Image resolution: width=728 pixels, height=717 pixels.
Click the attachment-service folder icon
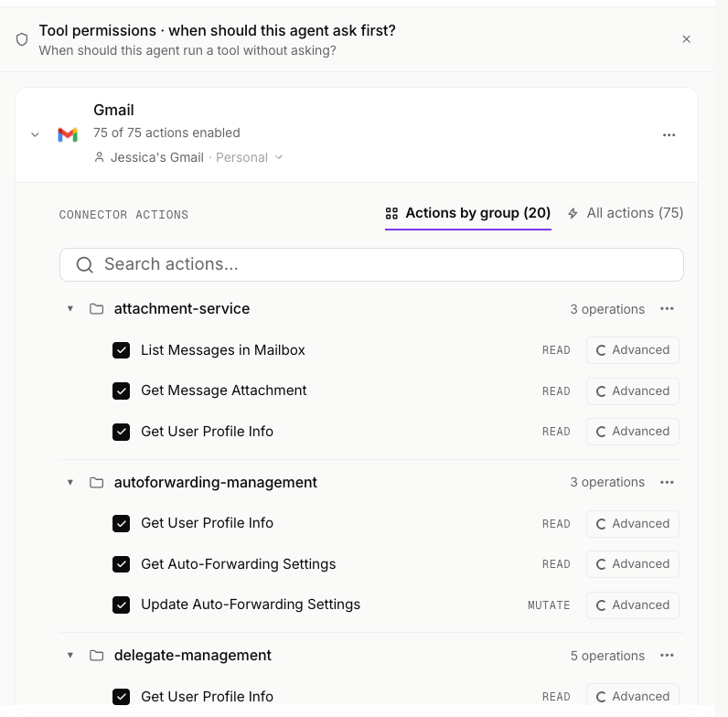[97, 309]
